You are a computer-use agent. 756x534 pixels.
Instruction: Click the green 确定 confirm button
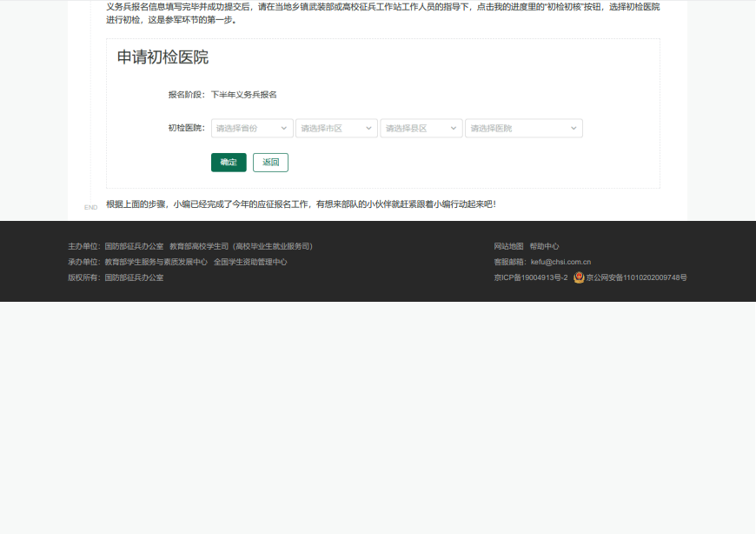click(x=228, y=163)
